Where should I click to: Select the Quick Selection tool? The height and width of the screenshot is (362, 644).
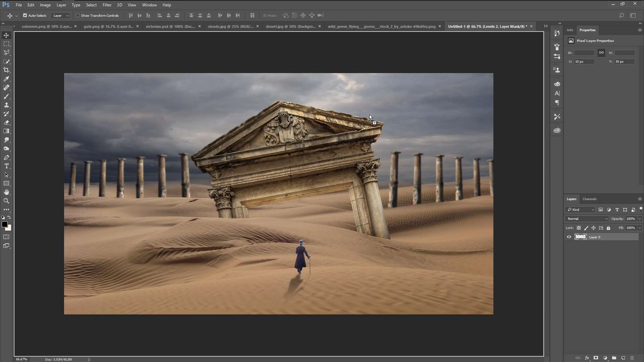(6, 61)
